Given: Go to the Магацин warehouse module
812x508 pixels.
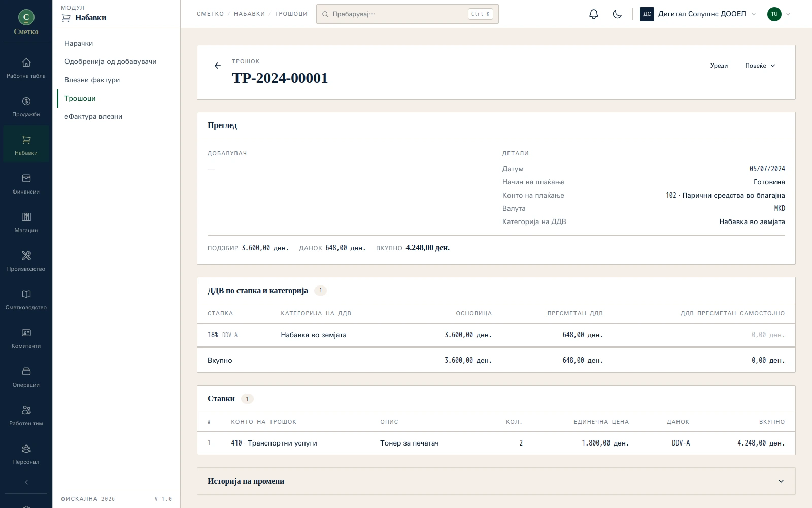Looking at the screenshot, I should 26,223.
